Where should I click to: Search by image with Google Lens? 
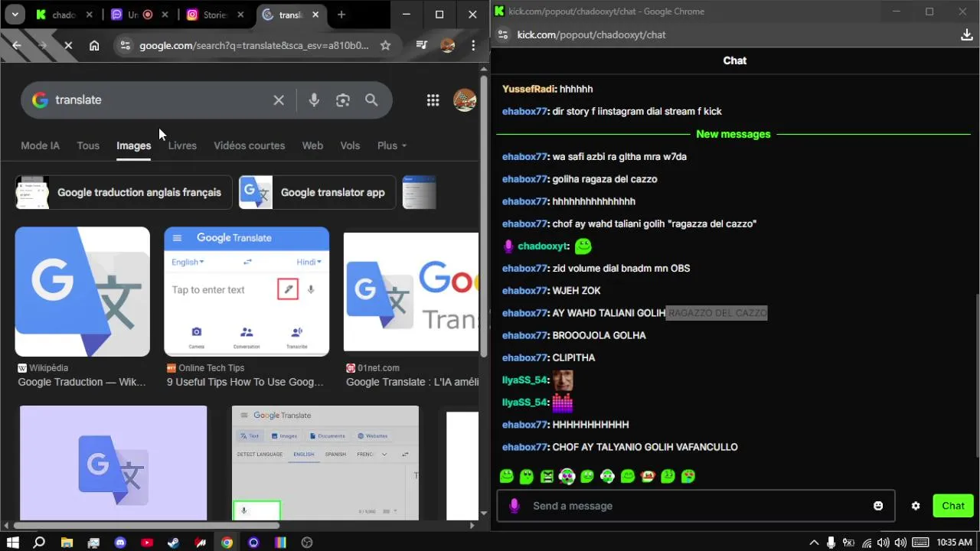click(343, 100)
